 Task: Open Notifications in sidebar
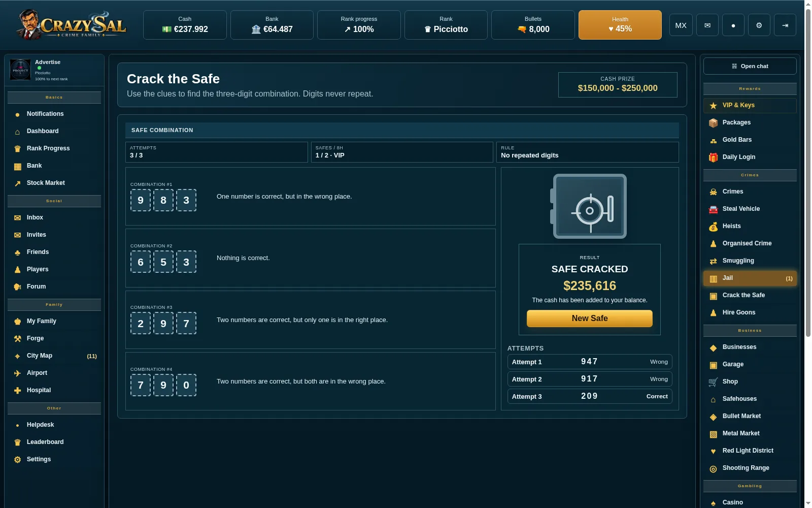54,114
